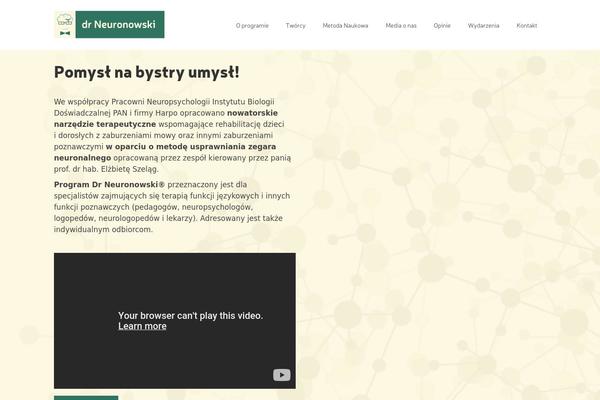The width and height of the screenshot is (600, 400).
Task: Click the text 'Your browser can't play this video.'
Action: click(191, 316)
